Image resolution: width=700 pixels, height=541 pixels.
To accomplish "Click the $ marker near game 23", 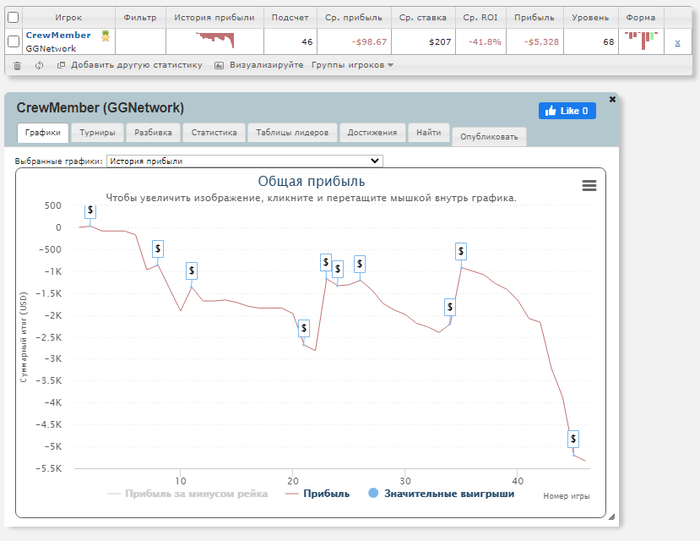I will [x=326, y=262].
